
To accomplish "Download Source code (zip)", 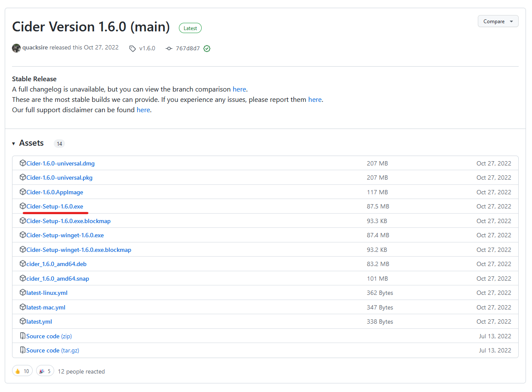I will click(49, 336).
